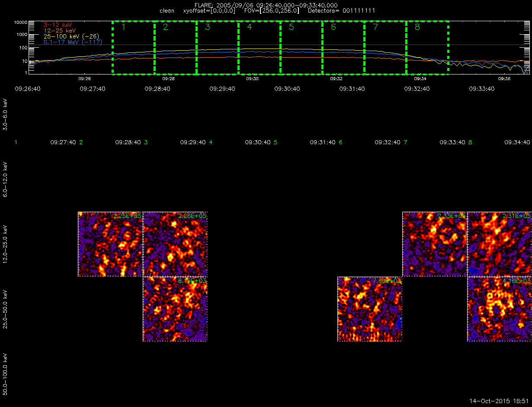Select time interval 7 on the light curve
532x407 pixels.
point(385,48)
